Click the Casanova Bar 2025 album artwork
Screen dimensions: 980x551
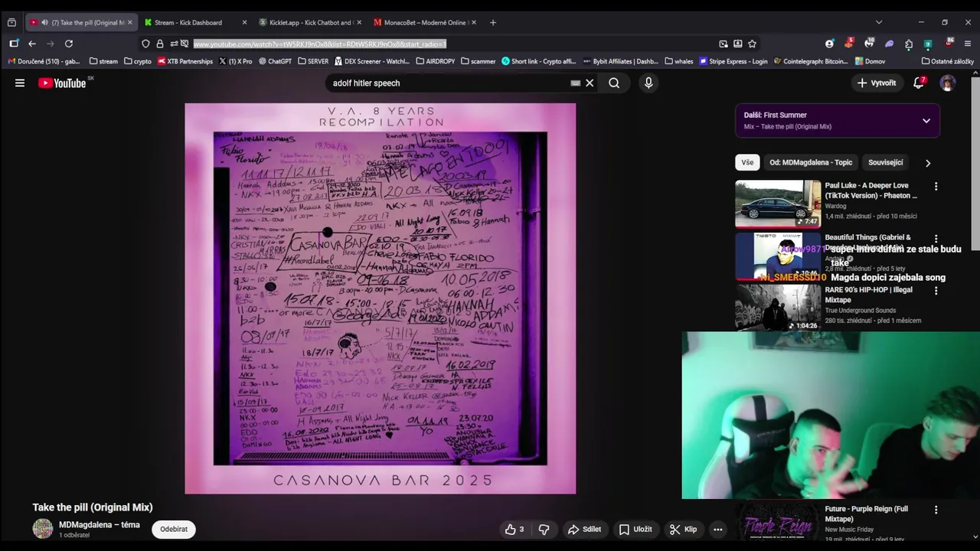pyautogui.click(x=380, y=298)
